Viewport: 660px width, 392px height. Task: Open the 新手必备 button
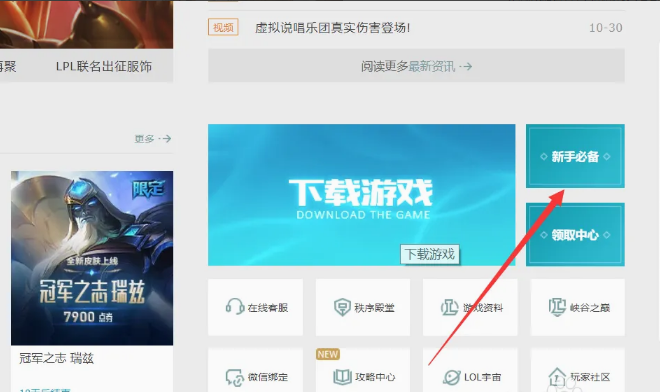click(575, 156)
